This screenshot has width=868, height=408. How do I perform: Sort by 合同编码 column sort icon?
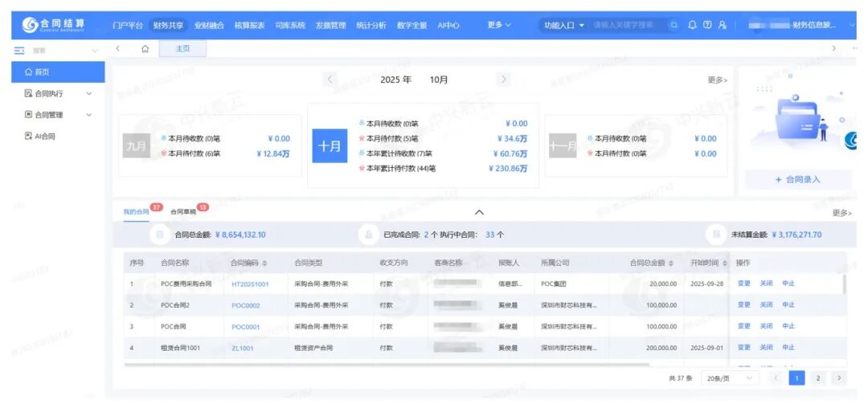click(265, 263)
